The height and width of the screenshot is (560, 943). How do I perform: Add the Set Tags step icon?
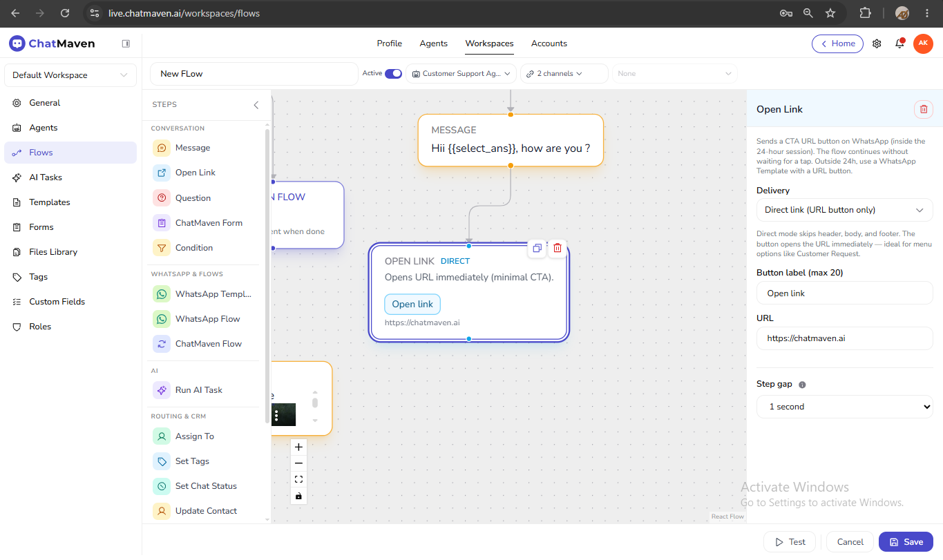point(162,461)
